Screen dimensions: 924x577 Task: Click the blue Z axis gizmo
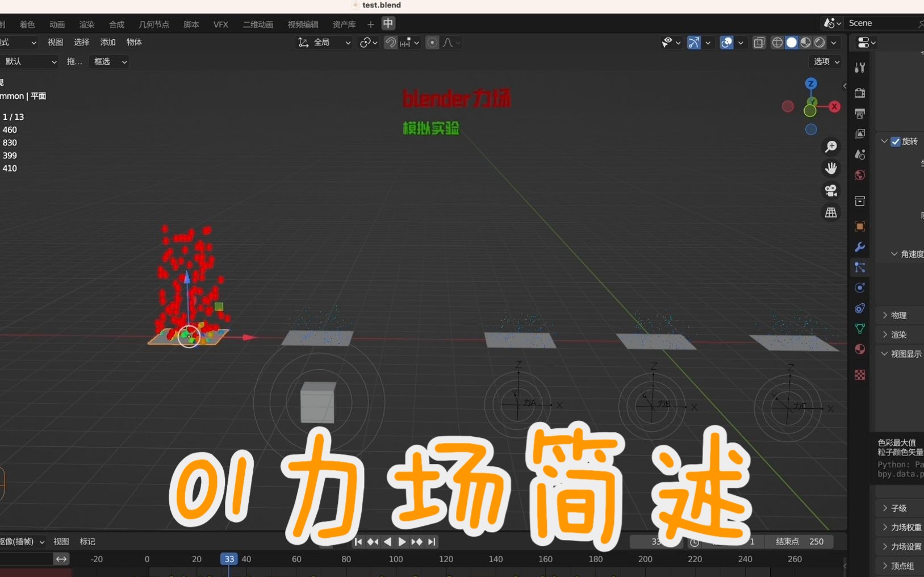(811, 83)
